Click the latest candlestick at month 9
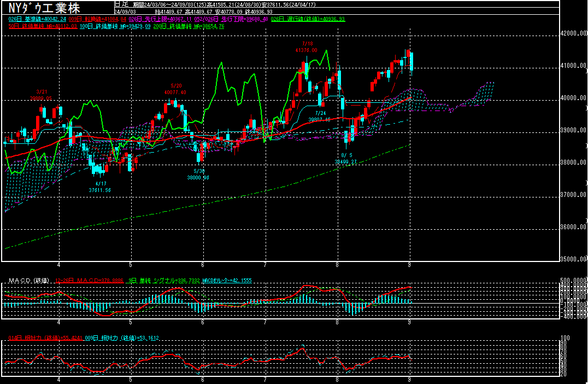 point(411,62)
